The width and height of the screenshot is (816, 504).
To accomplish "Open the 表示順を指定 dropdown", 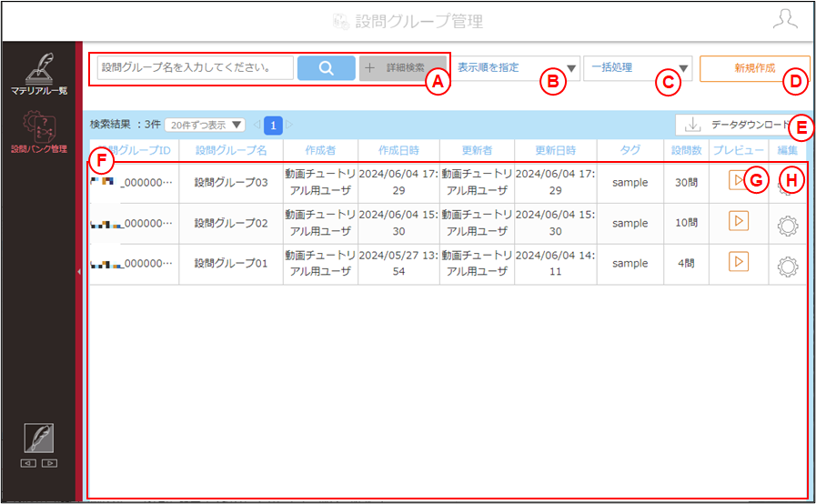I will 515,68.
